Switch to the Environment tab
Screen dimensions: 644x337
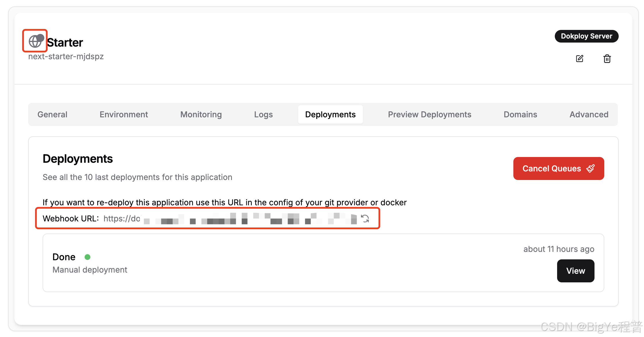click(x=124, y=114)
